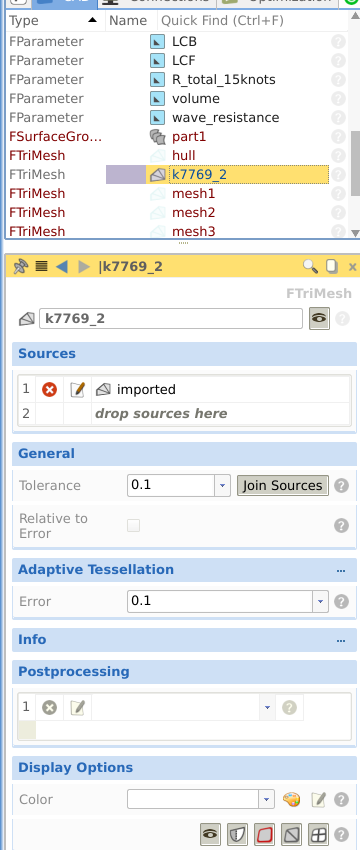Click the wave_resistance parameter icon
360x850 pixels.
tap(157, 118)
